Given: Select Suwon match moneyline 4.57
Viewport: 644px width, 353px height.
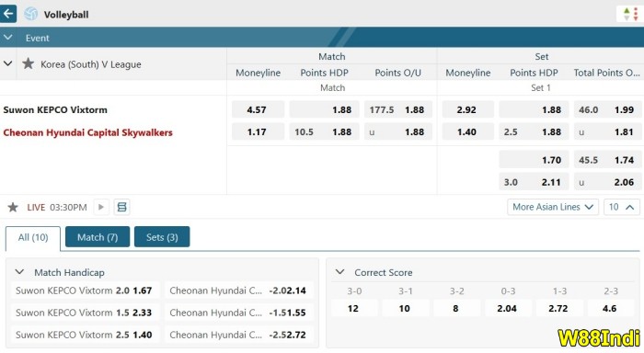Looking at the screenshot, I should [x=258, y=109].
